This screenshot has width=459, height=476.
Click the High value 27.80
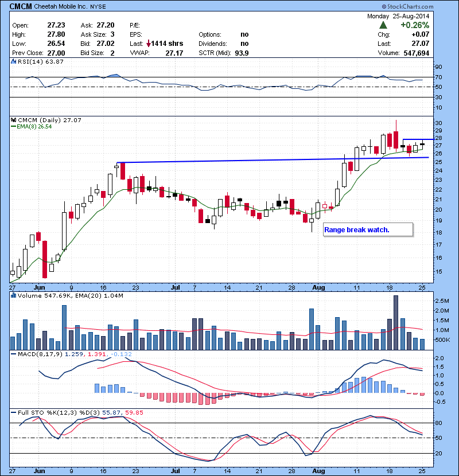56,34
